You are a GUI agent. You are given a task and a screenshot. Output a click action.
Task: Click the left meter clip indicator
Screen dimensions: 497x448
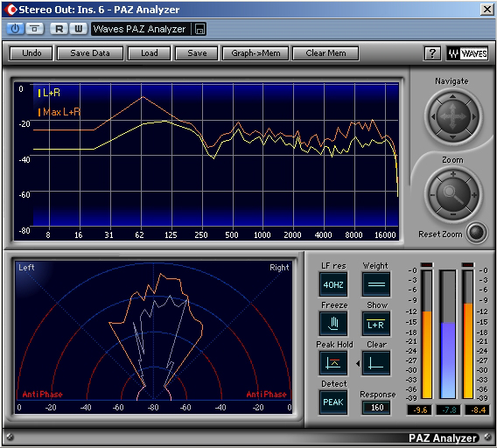[x=427, y=265]
